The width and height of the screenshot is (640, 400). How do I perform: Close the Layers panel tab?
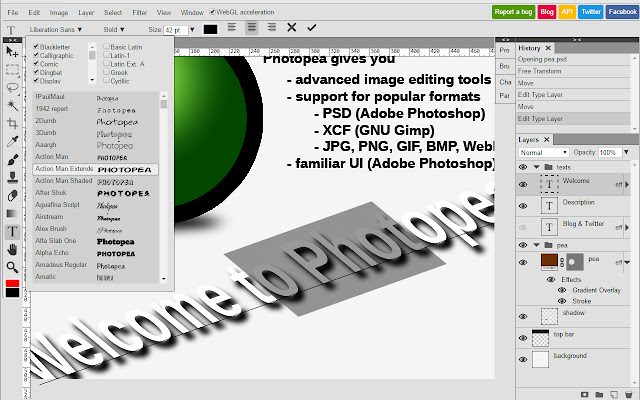[547, 140]
